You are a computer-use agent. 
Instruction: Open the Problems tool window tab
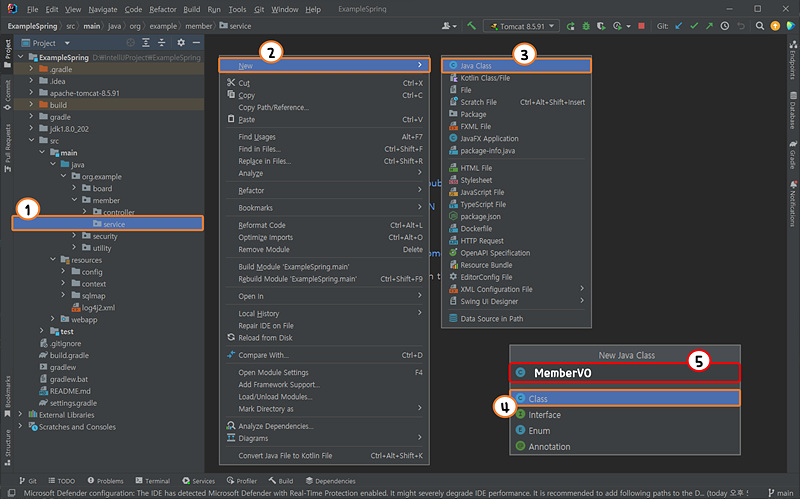pos(106,481)
